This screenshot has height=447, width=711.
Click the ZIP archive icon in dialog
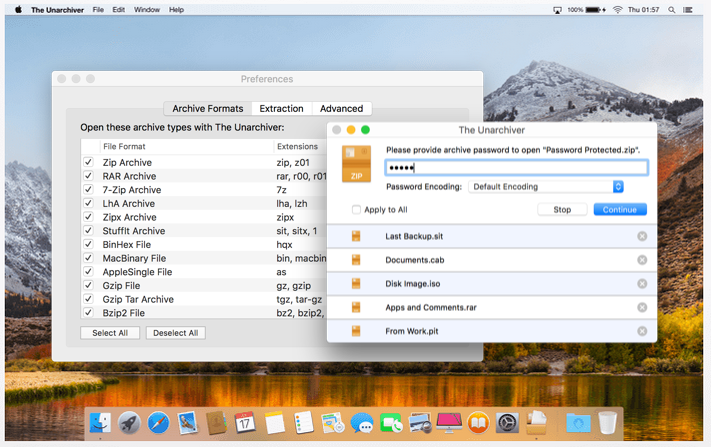click(x=356, y=164)
